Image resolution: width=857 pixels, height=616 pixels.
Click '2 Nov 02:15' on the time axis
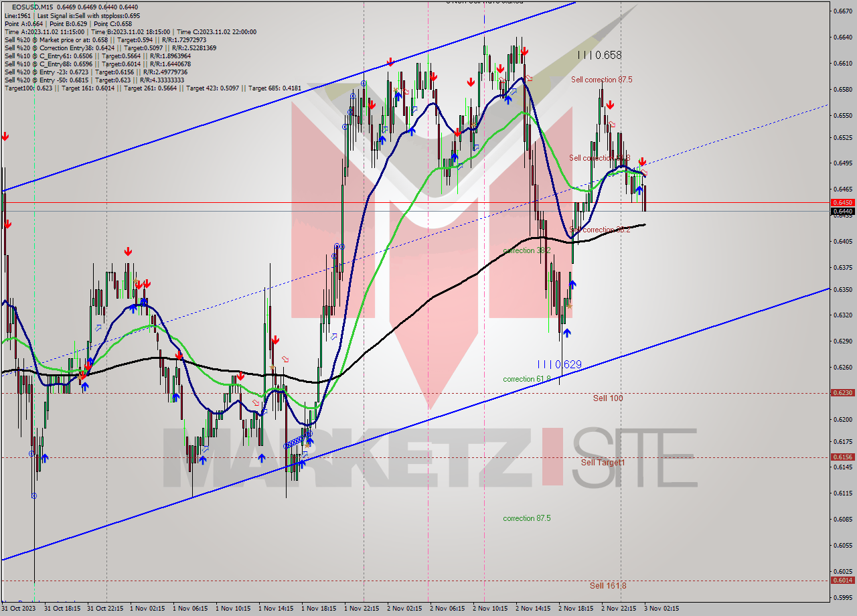click(406, 609)
